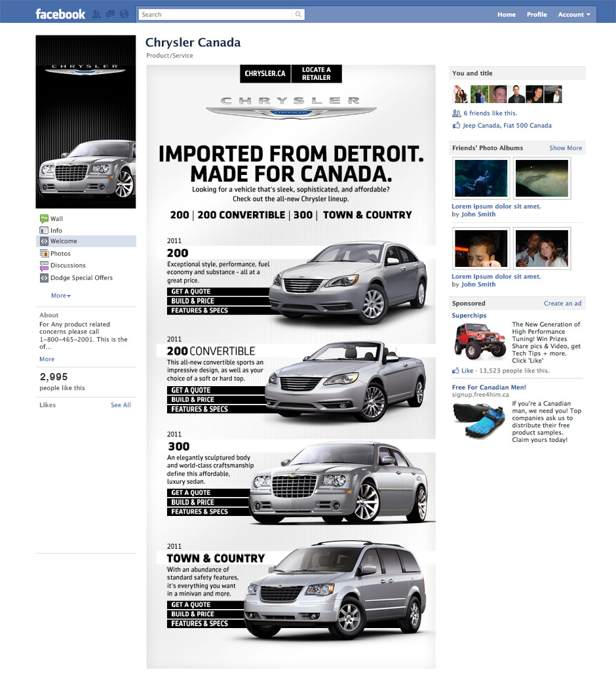Open the underwater fish album thumbnail
The width and height of the screenshot is (616, 691).
point(481,178)
